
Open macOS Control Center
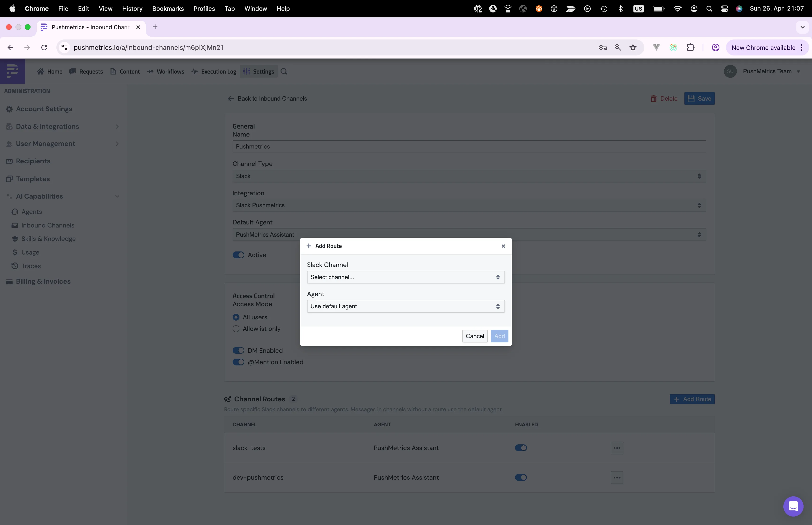point(724,8)
